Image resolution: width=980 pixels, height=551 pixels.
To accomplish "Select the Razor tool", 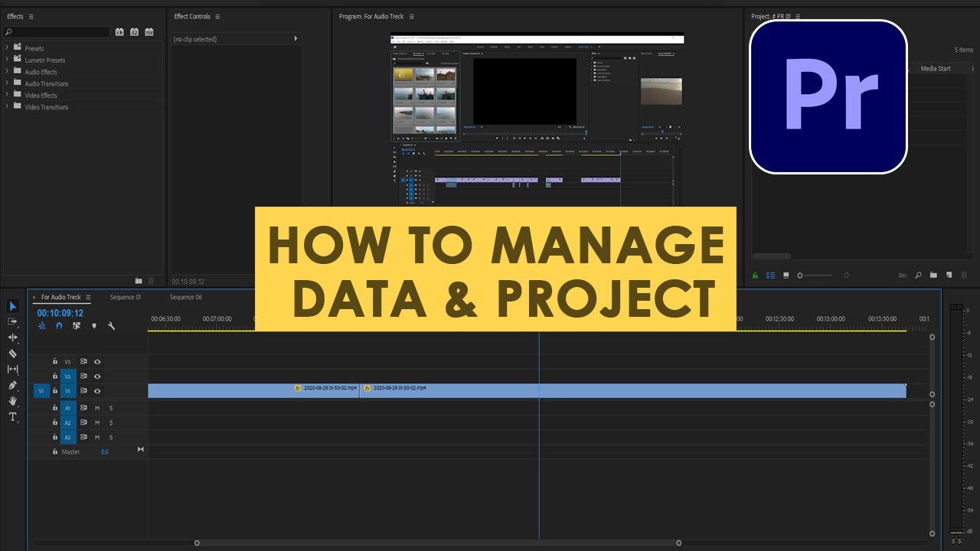I will (13, 354).
